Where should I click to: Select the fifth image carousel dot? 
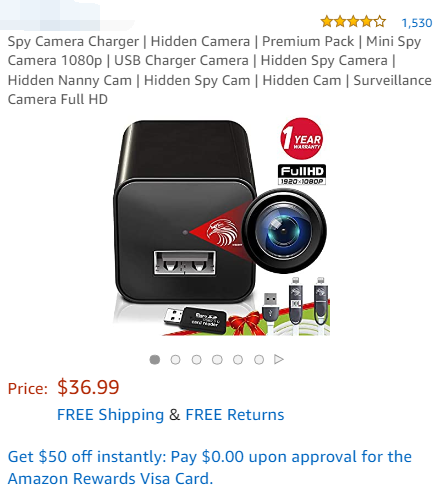(x=238, y=360)
